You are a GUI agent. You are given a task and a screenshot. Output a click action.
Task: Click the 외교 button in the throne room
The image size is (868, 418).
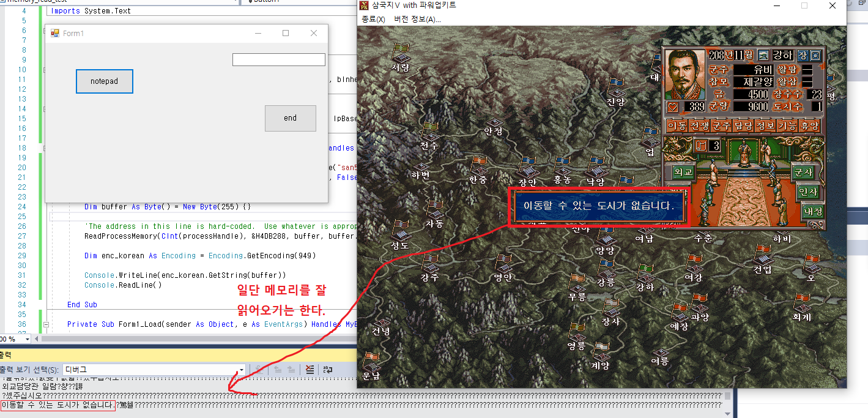coord(684,173)
